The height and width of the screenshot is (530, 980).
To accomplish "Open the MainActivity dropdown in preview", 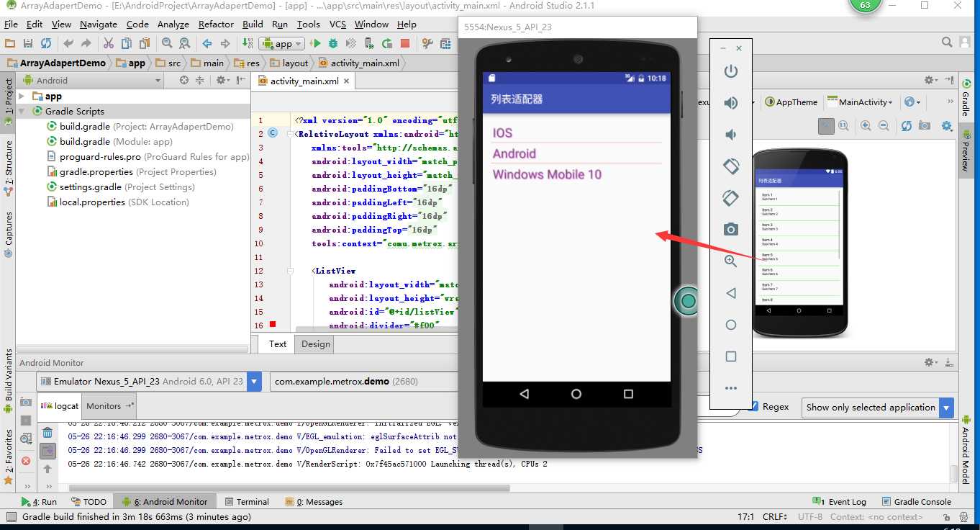I will pos(861,102).
